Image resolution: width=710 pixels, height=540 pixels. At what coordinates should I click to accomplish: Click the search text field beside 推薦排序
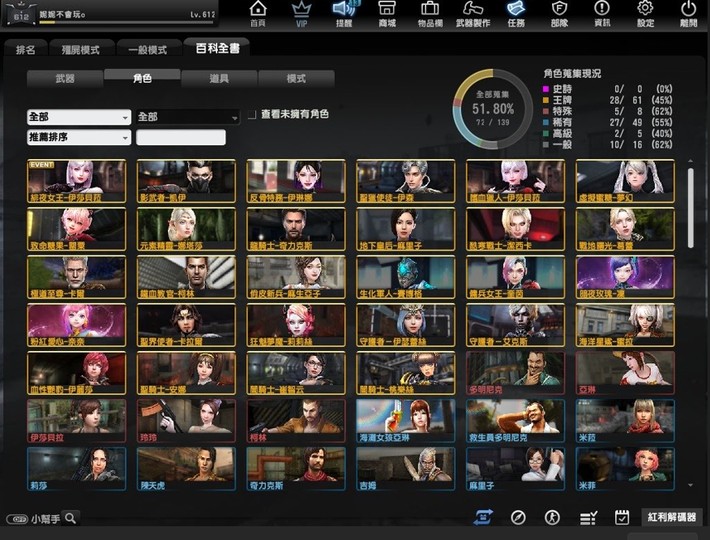click(181, 137)
